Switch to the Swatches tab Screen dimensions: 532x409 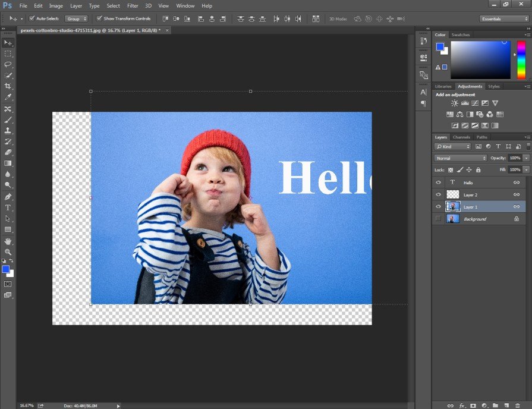click(461, 34)
